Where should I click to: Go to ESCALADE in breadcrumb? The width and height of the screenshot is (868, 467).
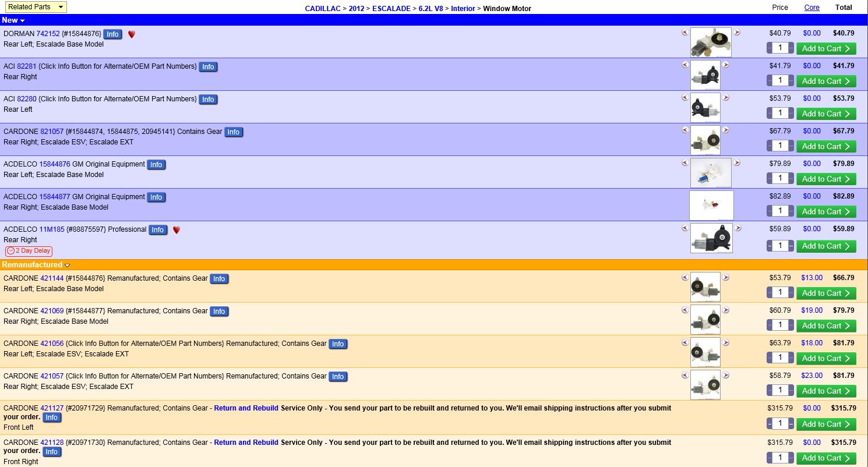coord(391,9)
